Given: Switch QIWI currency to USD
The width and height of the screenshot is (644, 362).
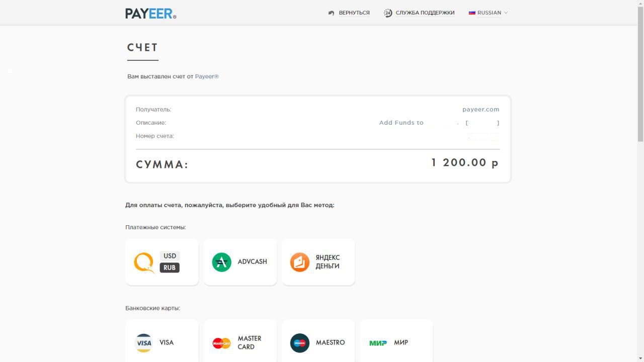Looking at the screenshot, I should tap(170, 256).
